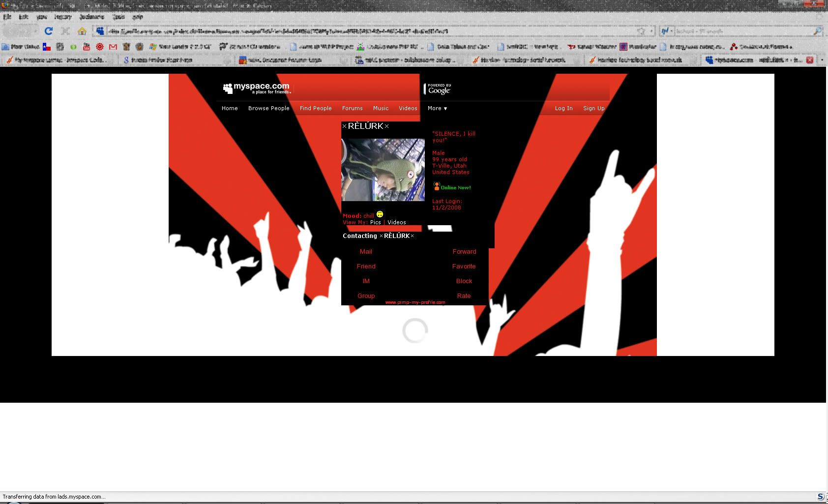Click status text "Transferring data from lads.myspace.com"

click(x=54, y=497)
